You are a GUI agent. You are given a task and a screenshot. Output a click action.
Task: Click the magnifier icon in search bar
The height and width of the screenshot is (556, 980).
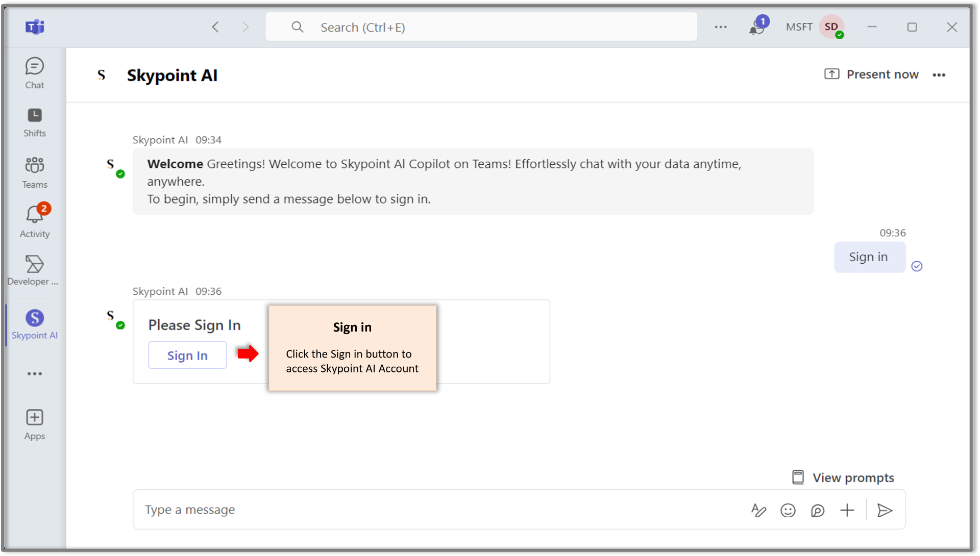coord(297,27)
